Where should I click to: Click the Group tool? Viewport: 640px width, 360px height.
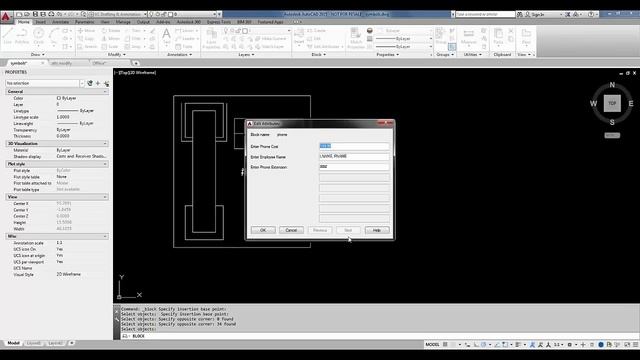[x=441, y=36]
